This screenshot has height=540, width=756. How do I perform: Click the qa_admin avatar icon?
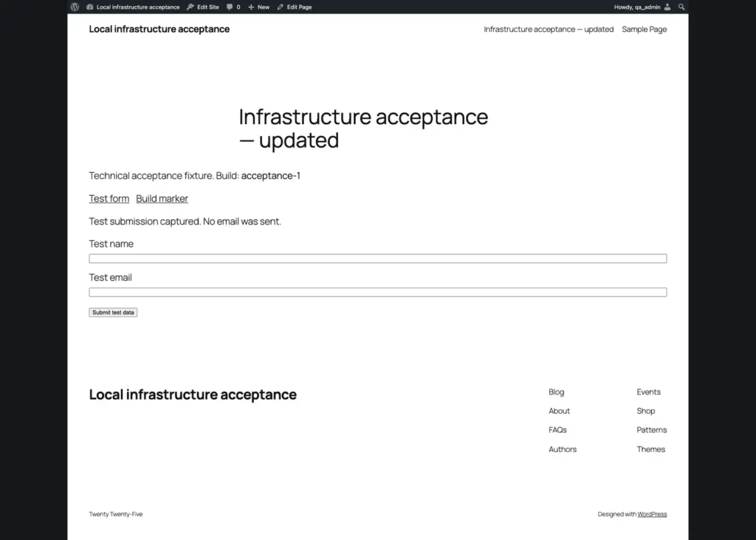667,7
